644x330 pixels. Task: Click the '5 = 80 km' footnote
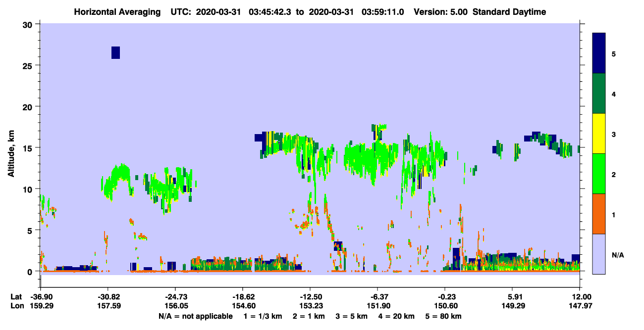(x=443, y=316)
